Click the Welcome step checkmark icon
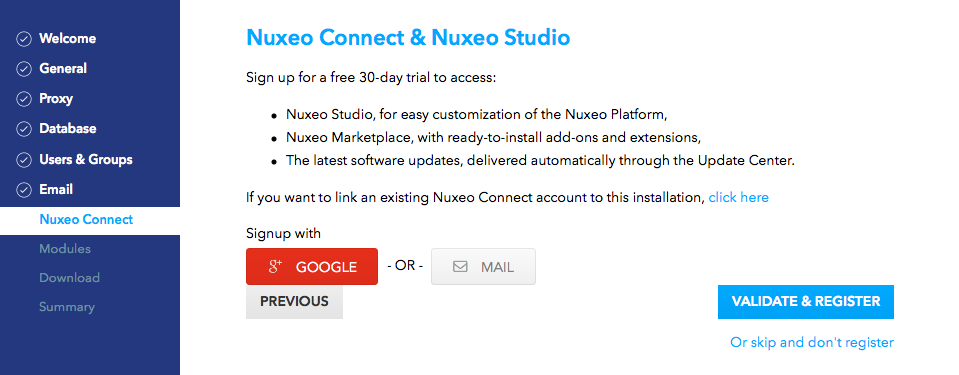 23,39
